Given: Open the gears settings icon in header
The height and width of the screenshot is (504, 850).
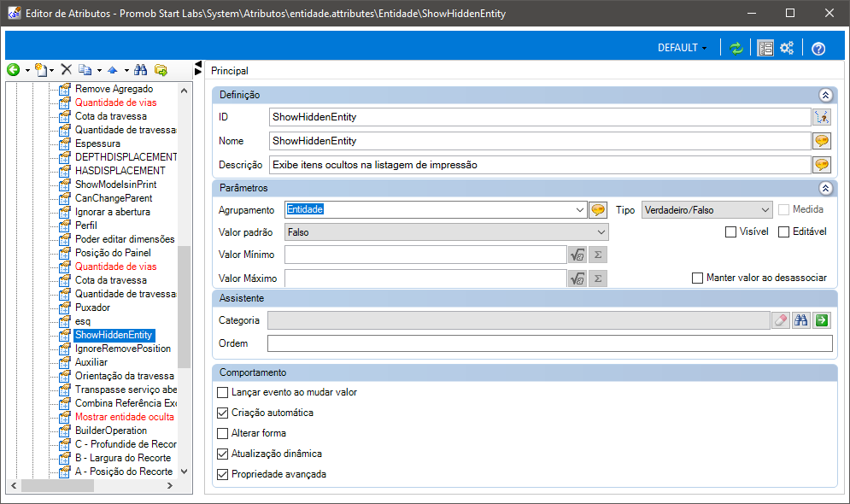Looking at the screenshot, I should (787, 48).
